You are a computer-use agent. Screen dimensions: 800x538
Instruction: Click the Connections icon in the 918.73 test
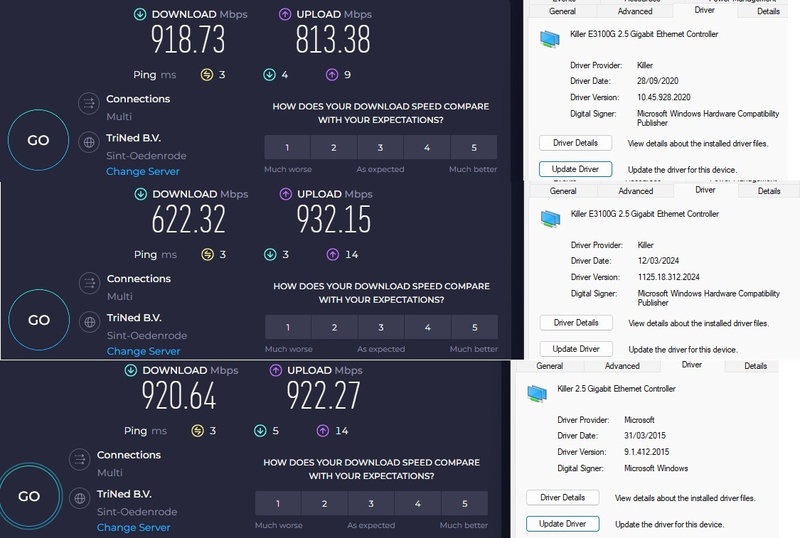pos(89,103)
